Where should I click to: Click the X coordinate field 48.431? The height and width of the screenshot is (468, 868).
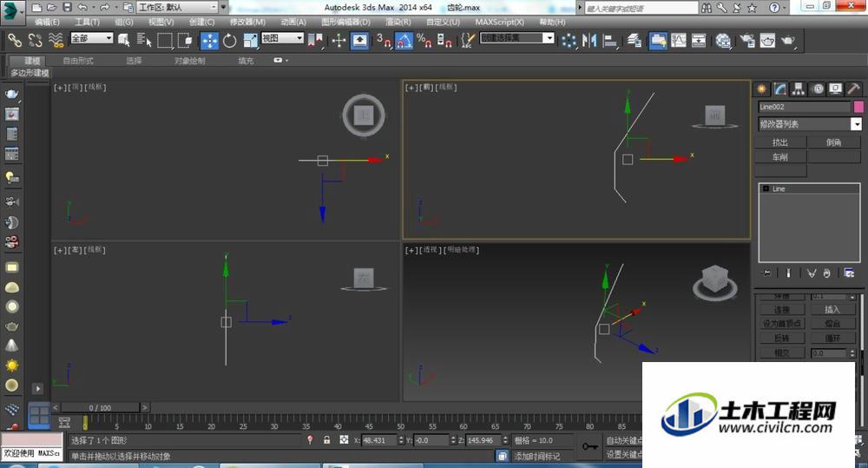click(378, 440)
